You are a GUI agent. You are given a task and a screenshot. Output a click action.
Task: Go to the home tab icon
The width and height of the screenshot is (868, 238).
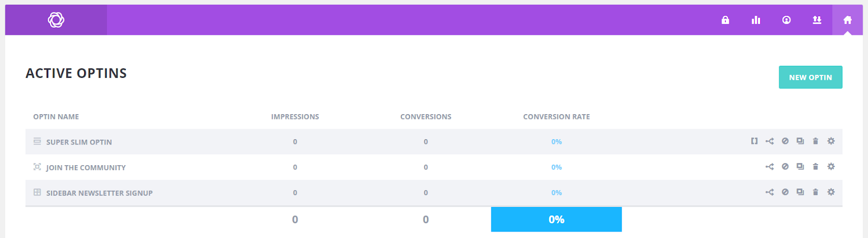point(847,20)
